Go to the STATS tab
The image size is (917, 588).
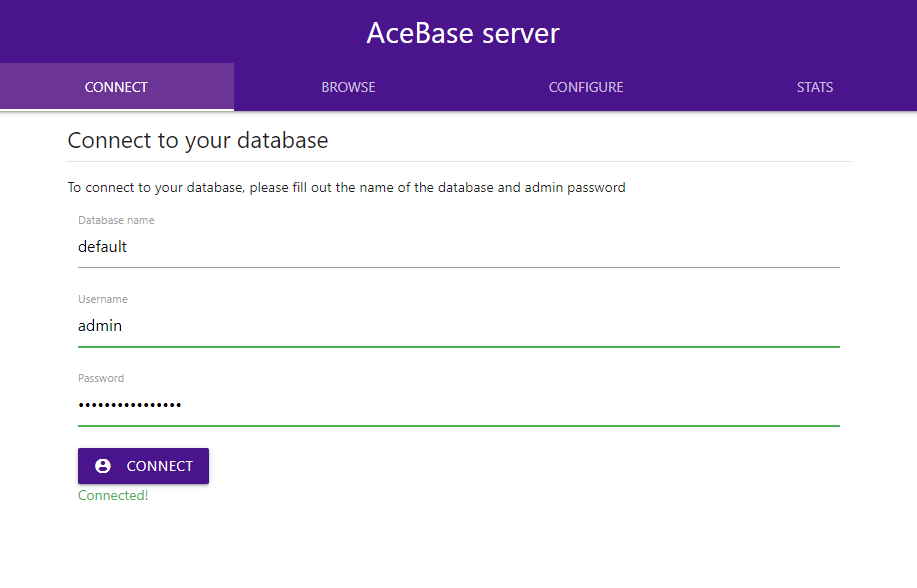[x=815, y=87]
